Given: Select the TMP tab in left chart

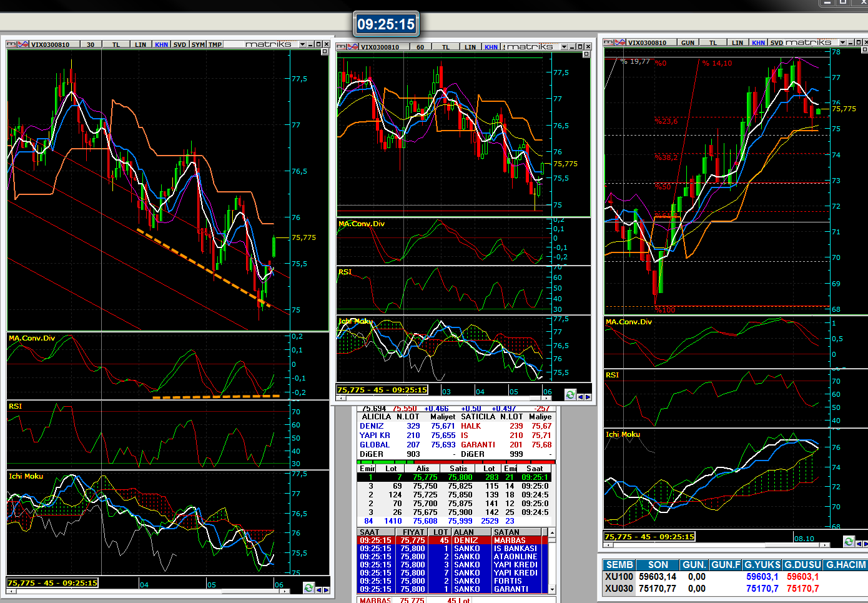Looking at the screenshot, I should [x=215, y=44].
